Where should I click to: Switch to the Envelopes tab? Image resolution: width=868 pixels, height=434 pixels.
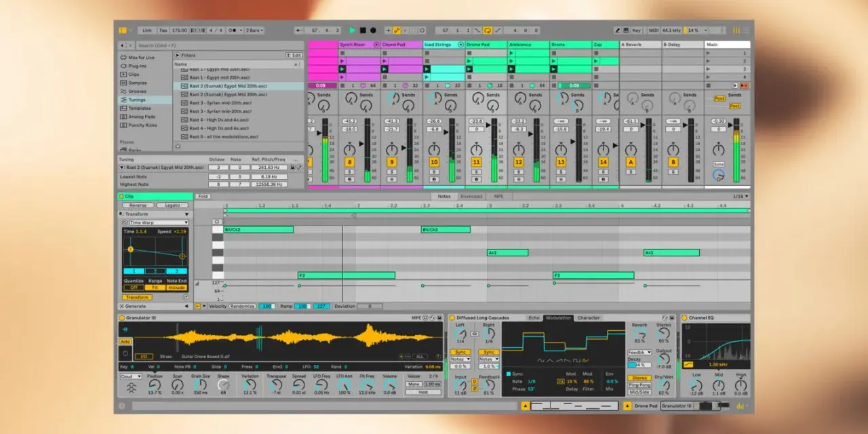pyautogui.click(x=471, y=197)
